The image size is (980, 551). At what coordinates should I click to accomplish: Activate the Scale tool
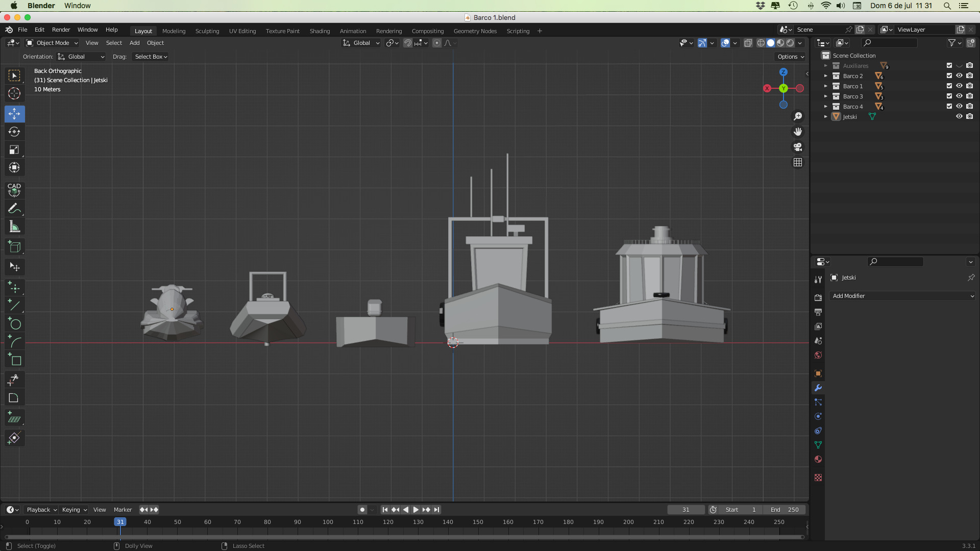click(x=14, y=149)
